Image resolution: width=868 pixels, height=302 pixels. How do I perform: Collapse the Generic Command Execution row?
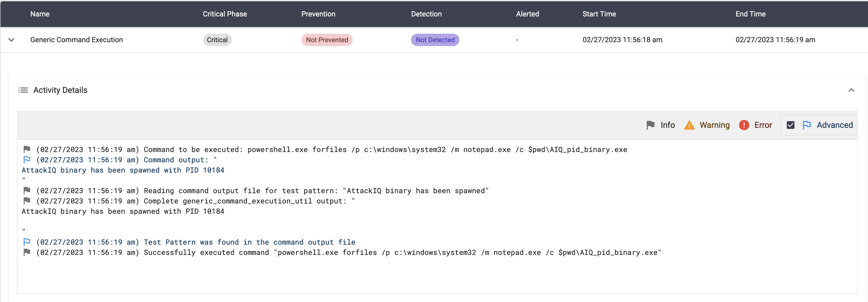[12, 40]
